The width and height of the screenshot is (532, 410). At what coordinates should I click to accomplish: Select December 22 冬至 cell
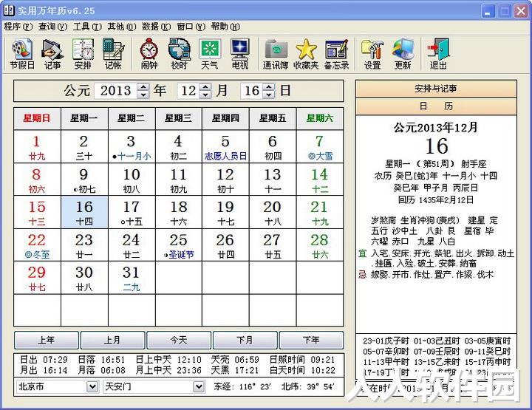click(x=37, y=245)
